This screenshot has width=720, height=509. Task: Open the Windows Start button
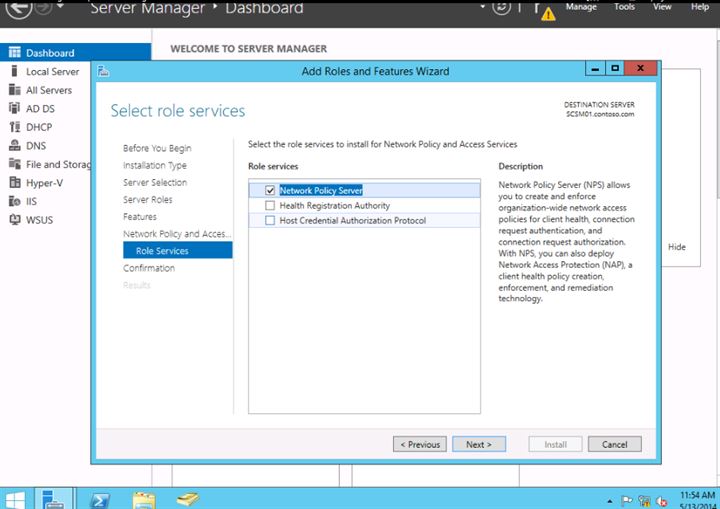point(15,500)
